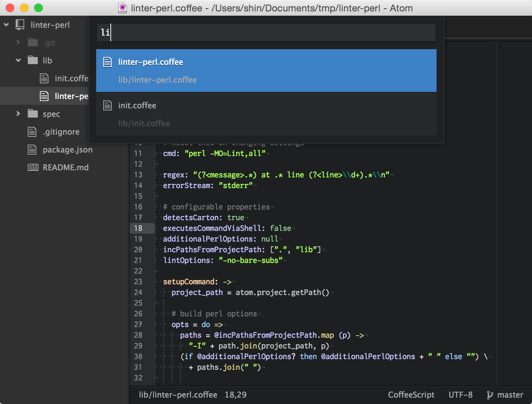
Task: Click the README.md book icon
Action: click(33, 167)
